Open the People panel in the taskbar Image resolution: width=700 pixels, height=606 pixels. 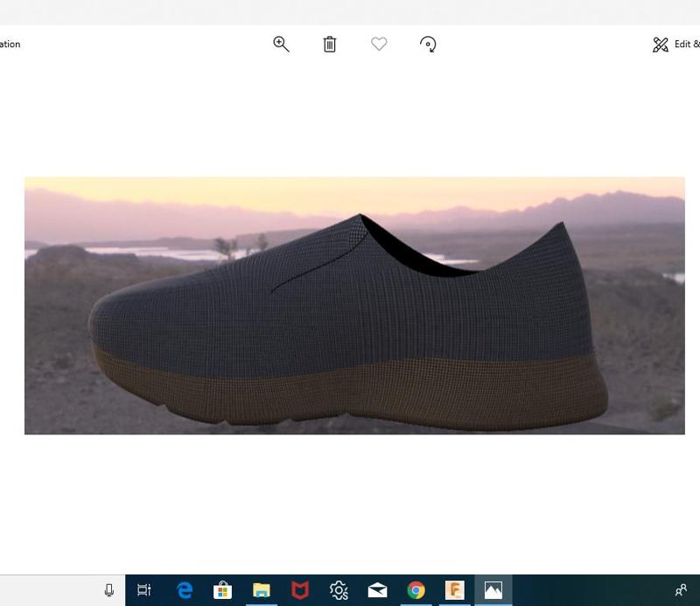click(681, 589)
